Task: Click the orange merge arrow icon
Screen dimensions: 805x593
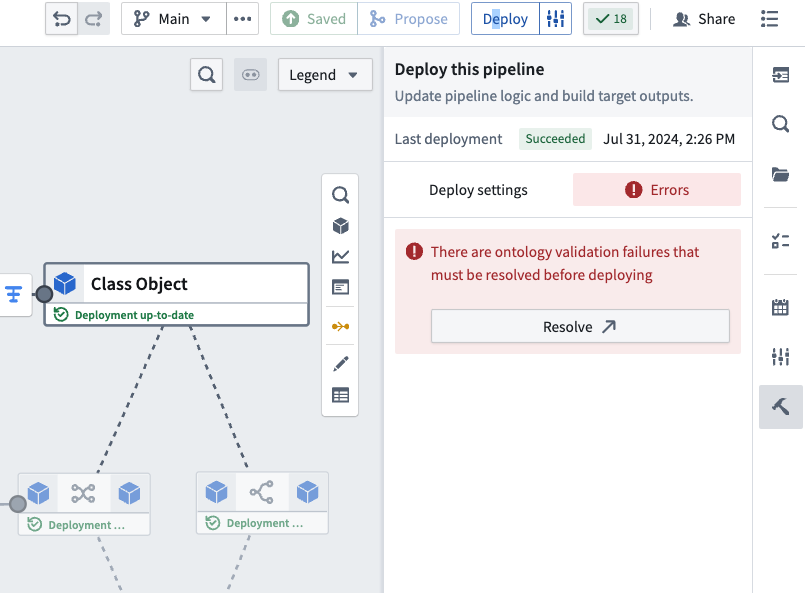Action: tap(340, 327)
